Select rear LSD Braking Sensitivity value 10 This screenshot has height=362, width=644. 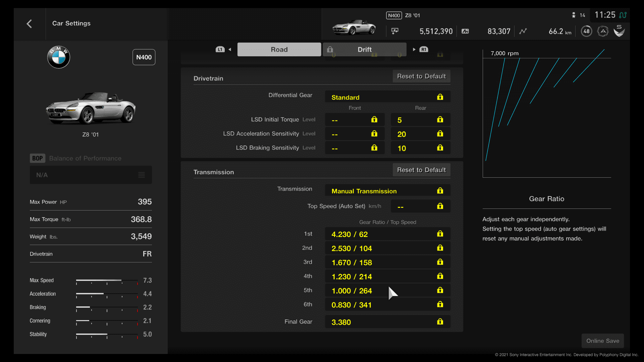[420, 148]
